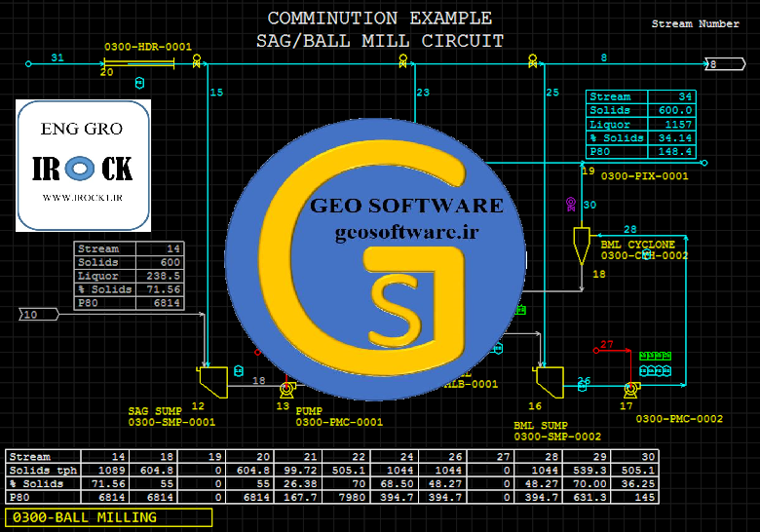Open the 0300-BALL MILLING label box

click(108, 517)
